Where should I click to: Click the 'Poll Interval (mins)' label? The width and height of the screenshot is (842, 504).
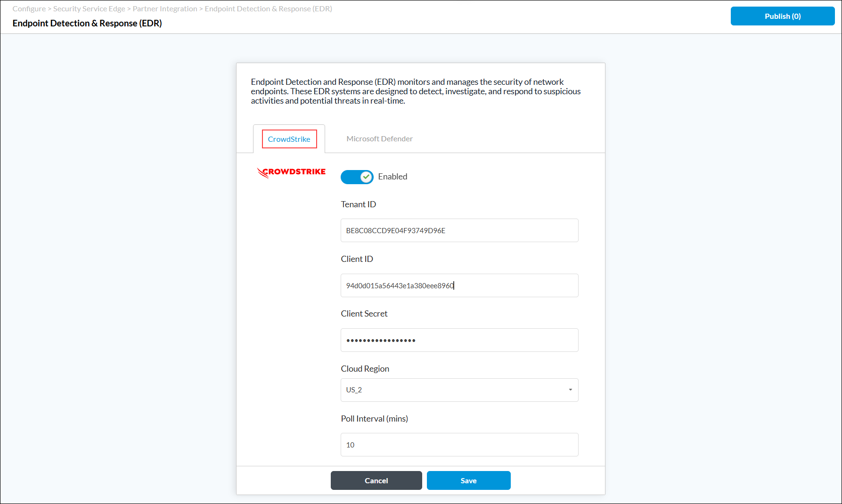[x=374, y=419]
